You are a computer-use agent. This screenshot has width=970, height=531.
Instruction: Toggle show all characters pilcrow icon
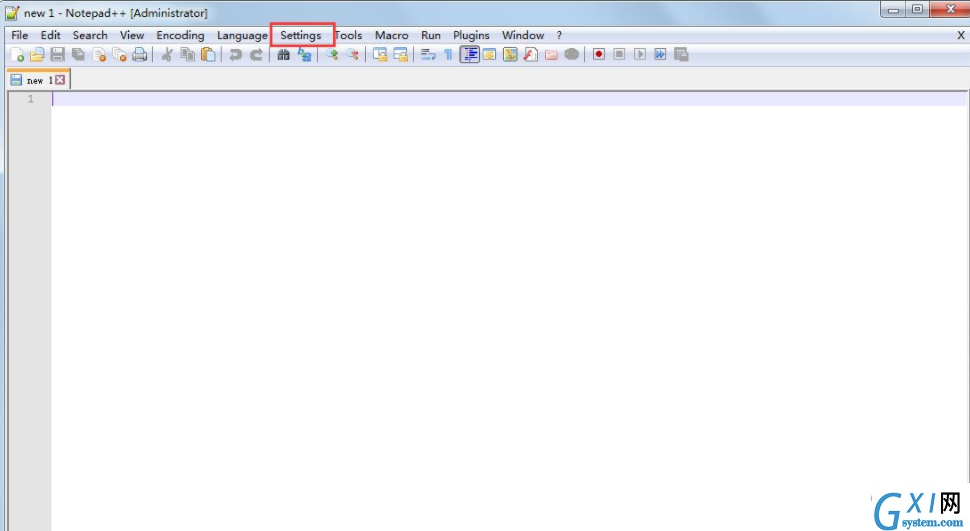click(x=449, y=54)
